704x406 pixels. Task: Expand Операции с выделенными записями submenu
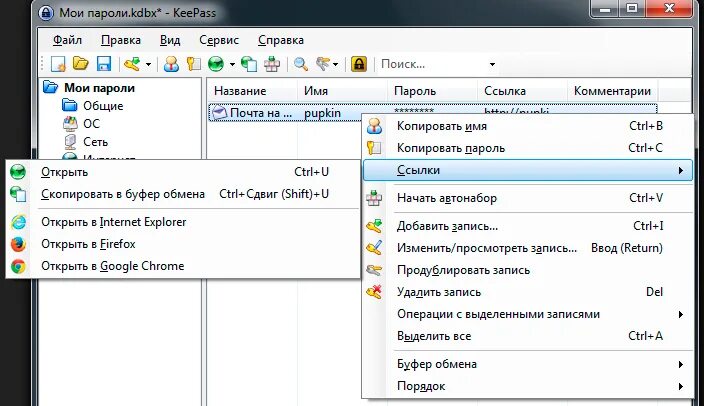coord(528,314)
